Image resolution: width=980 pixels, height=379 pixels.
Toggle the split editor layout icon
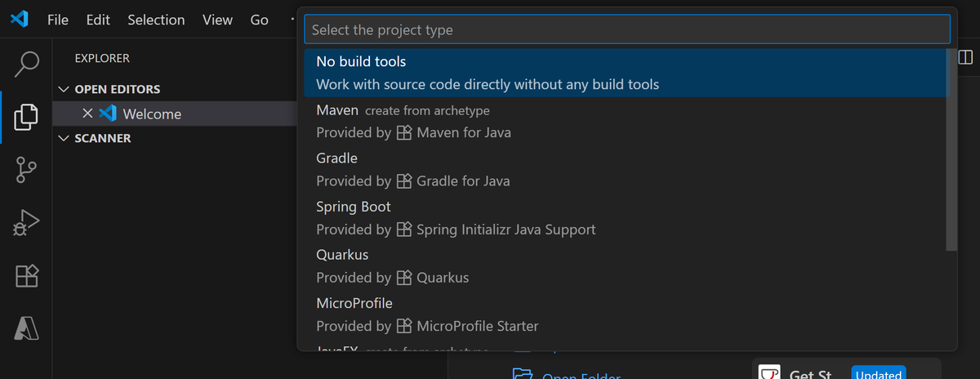[964, 57]
